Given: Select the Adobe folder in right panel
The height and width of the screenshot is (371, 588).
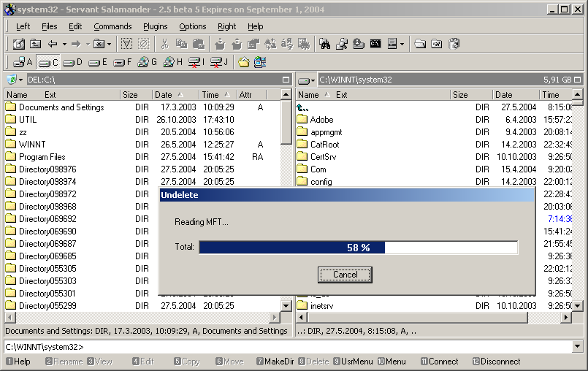Looking at the screenshot, I should click(321, 120).
